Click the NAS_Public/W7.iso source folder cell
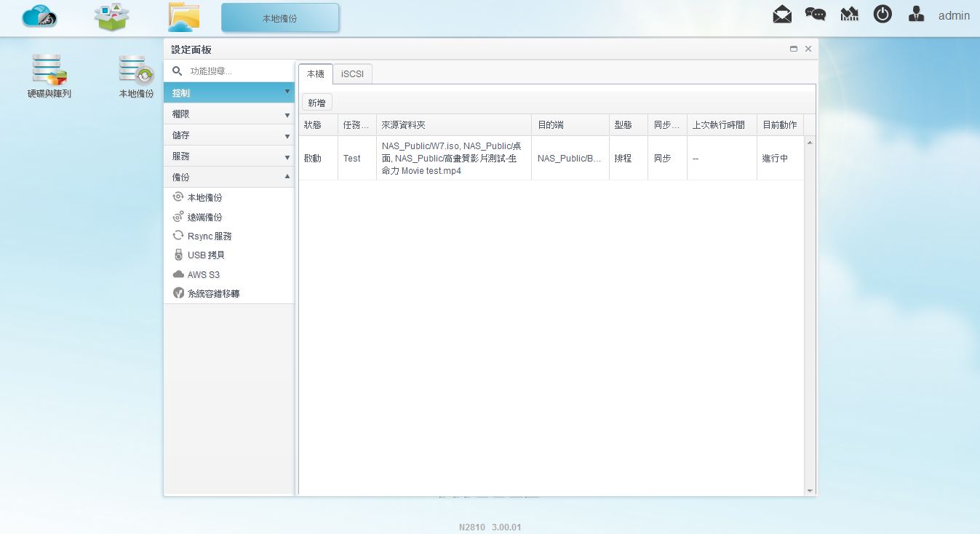The height and width of the screenshot is (534, 980). 454,158
